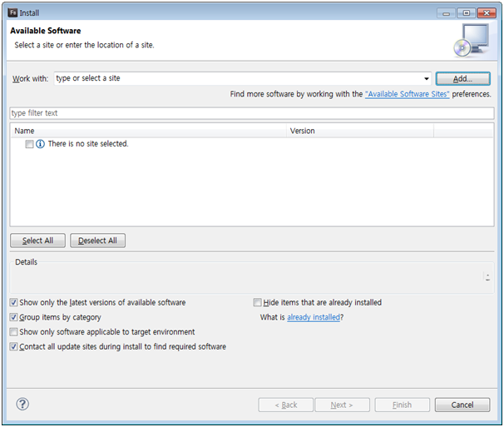
Task: Enable Show only software applicable to target environment
Action: (x=13, y=332)
